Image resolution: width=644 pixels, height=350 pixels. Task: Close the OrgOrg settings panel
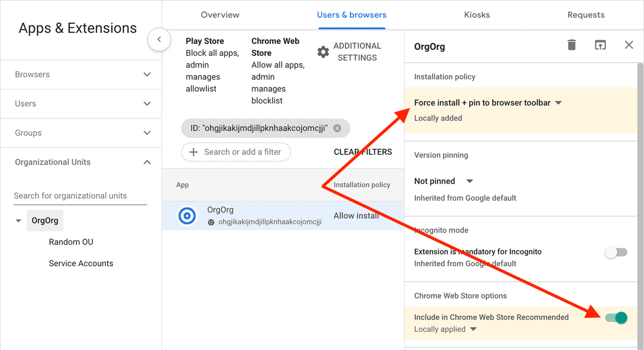[628, 45]
